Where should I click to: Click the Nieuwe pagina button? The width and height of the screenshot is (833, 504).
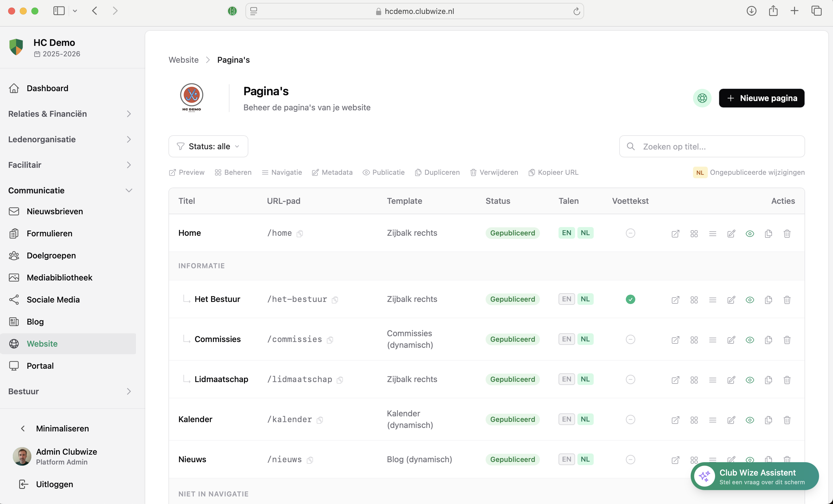(x=761, y=98)
